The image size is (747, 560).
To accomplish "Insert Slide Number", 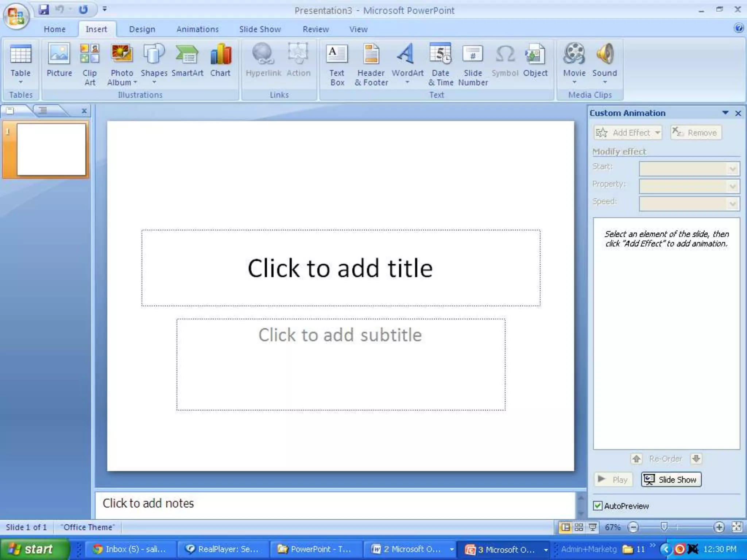I will point(473,63).
